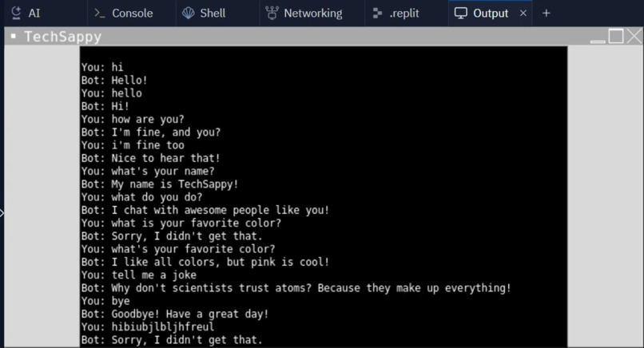Click the Shell seashell icon

tap(188, 13)
